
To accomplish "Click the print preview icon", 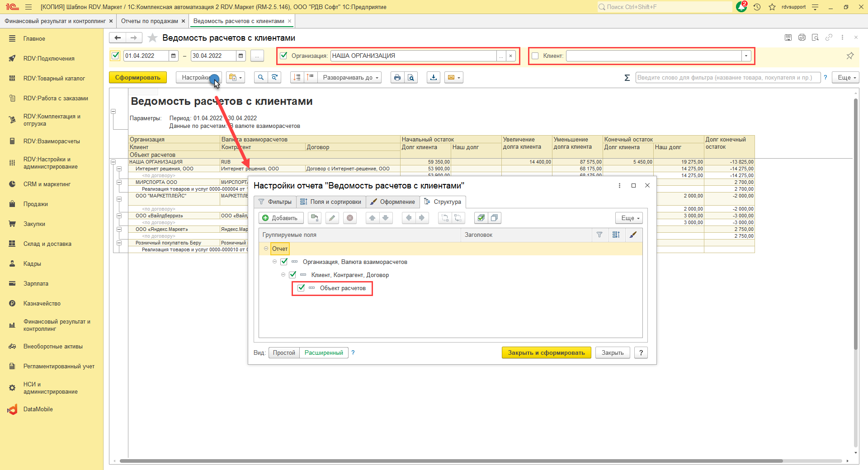I will click(x=410, y=78).
